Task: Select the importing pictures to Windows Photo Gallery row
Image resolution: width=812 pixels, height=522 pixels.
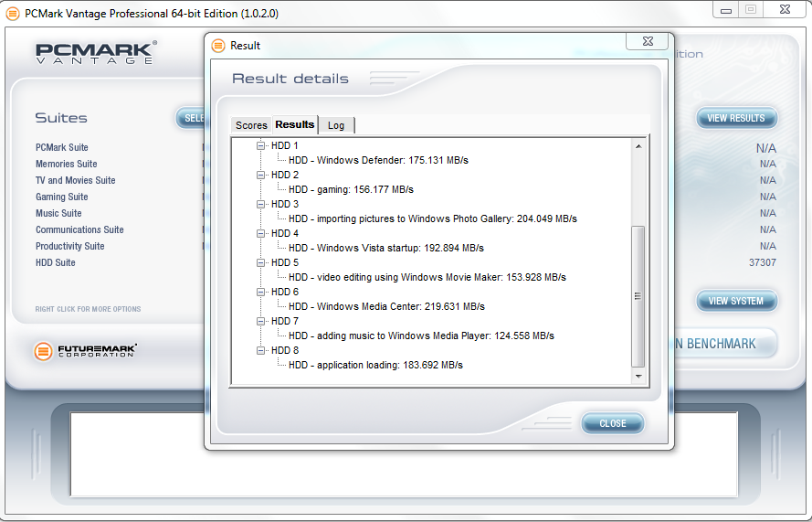Action: (x=433, y=218)
